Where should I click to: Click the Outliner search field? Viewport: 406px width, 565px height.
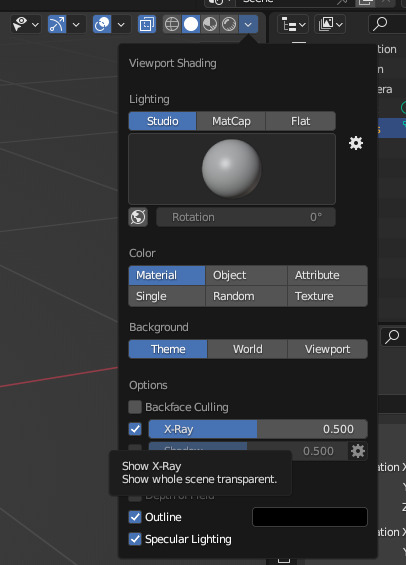point(387,25)
